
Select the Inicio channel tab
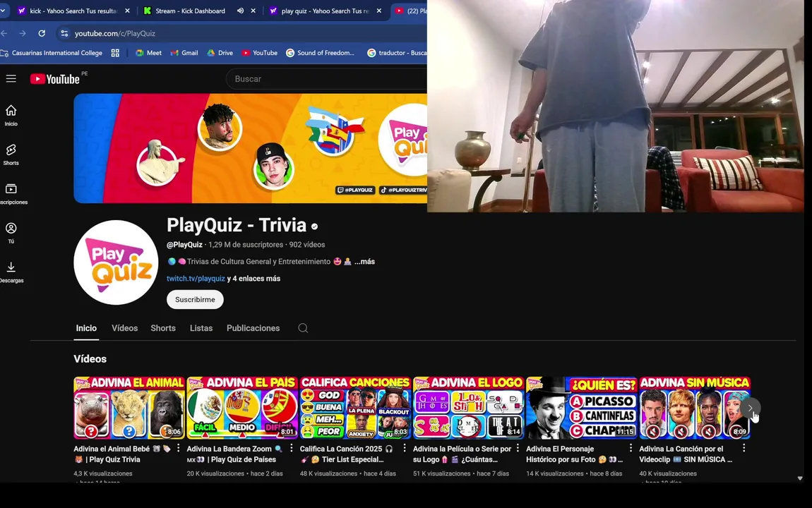(86, 328)
